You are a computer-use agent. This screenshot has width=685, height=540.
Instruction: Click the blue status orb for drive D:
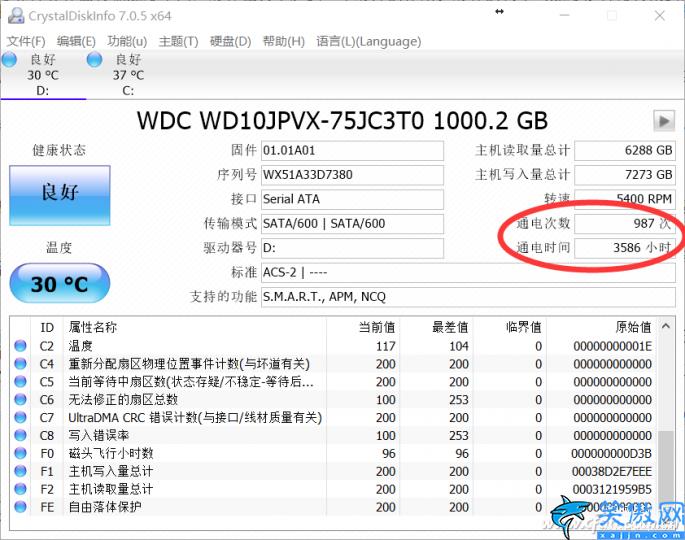point(9,59)
